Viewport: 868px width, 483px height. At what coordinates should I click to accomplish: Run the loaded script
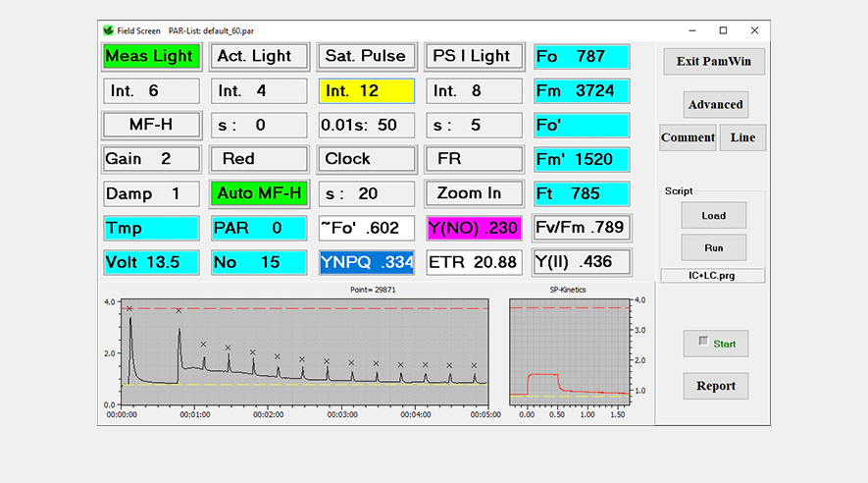coord(714,247)
